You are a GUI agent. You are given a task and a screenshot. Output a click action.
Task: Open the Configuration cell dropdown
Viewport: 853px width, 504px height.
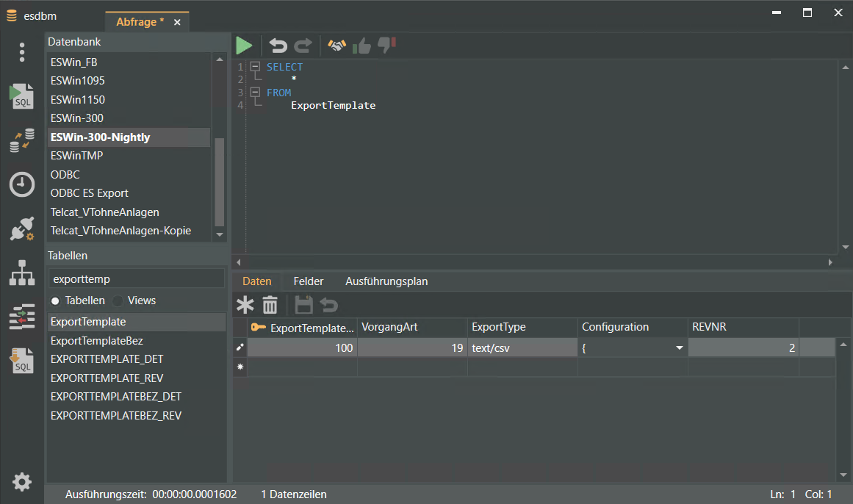680,348
